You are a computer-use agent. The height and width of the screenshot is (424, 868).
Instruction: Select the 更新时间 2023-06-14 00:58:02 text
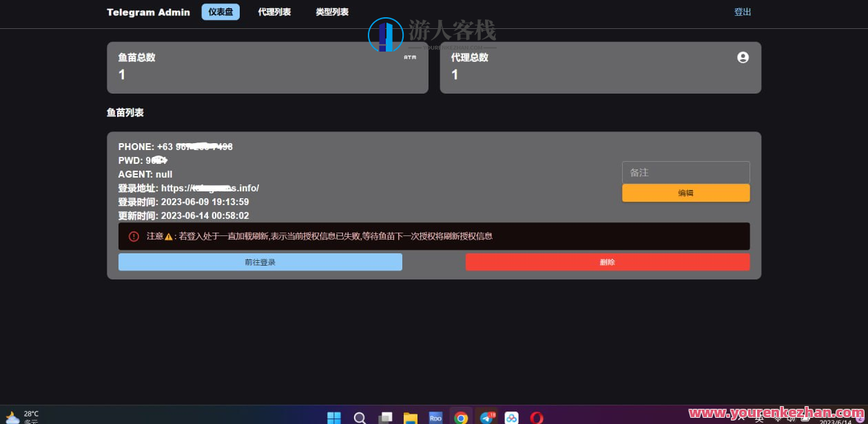183,215
